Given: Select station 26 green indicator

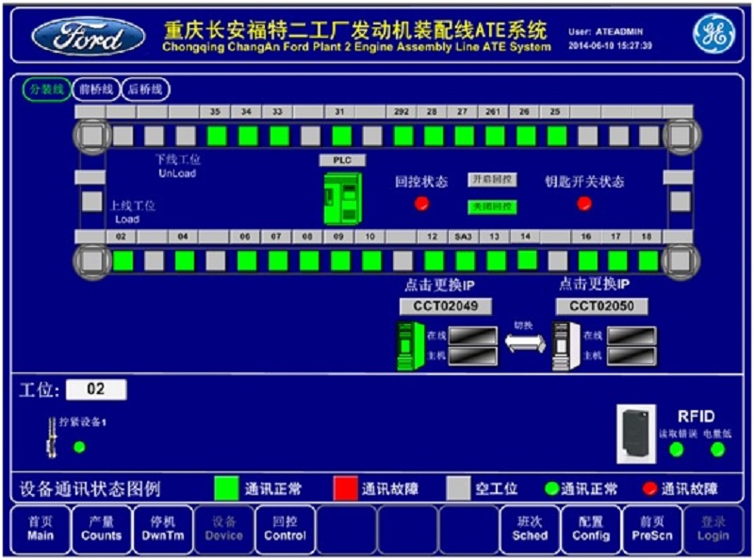Looking at the screenshot, I should pos(526,136).
